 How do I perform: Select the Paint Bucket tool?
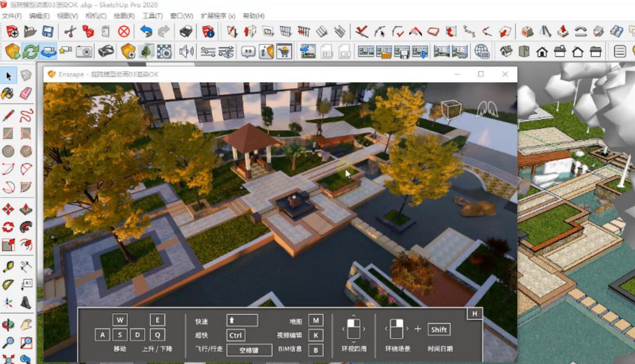pos(8,93)
